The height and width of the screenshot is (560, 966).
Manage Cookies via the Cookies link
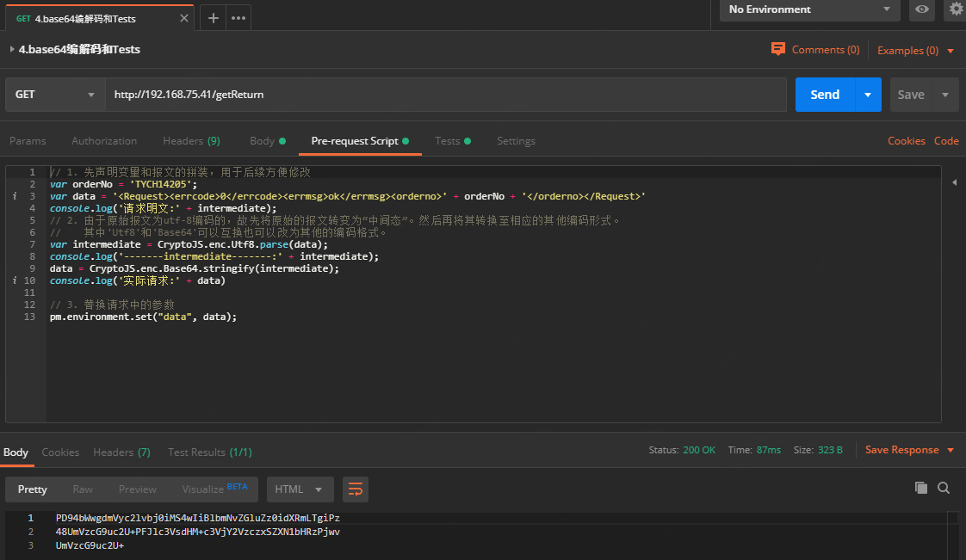[x=906, y=140]
